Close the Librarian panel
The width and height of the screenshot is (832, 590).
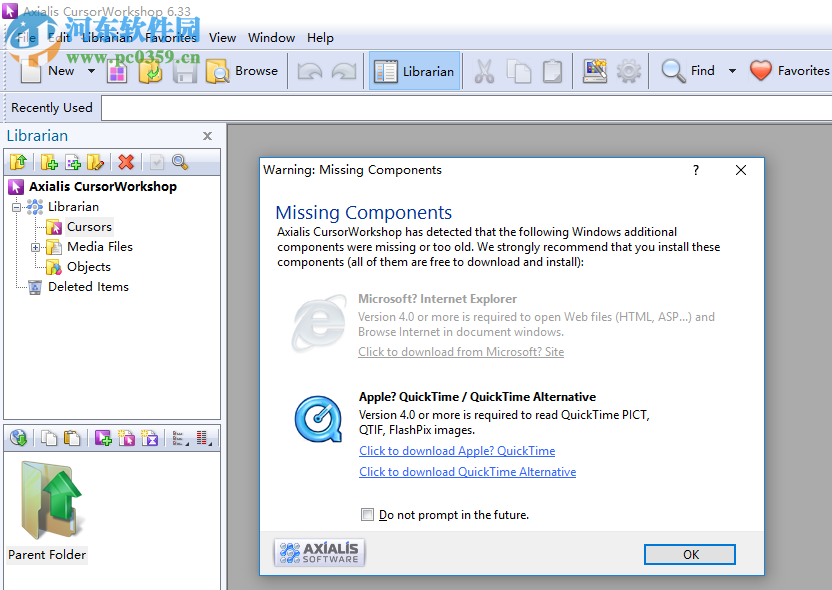tap(207, 136)
